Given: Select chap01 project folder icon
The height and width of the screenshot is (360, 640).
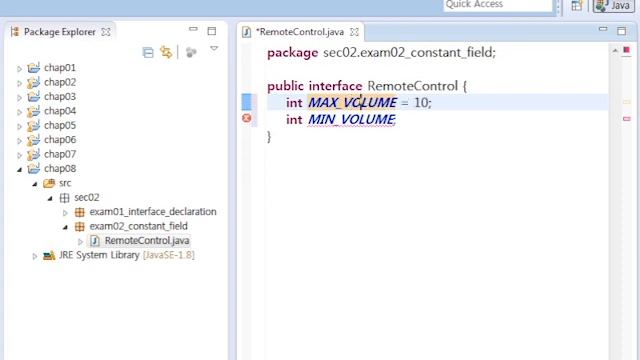Looking at the screenshot, I should click(33, 67).
